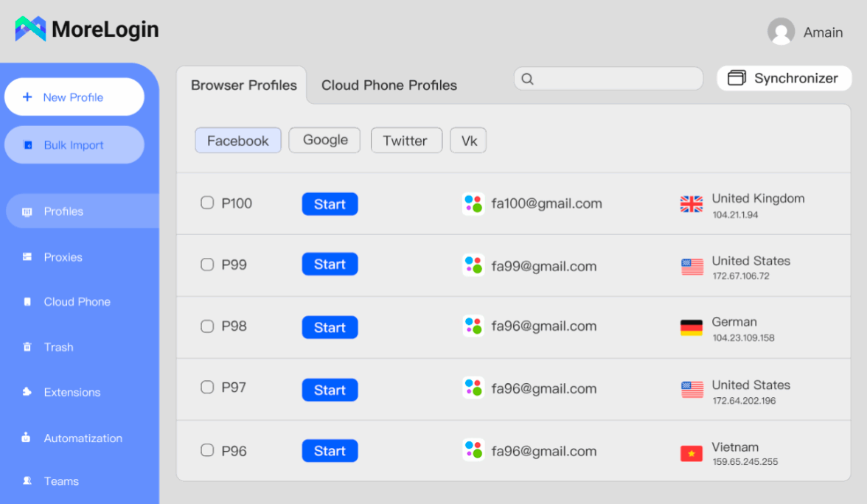
Task: Click the Amain user avatar
Action: point(781,32)
